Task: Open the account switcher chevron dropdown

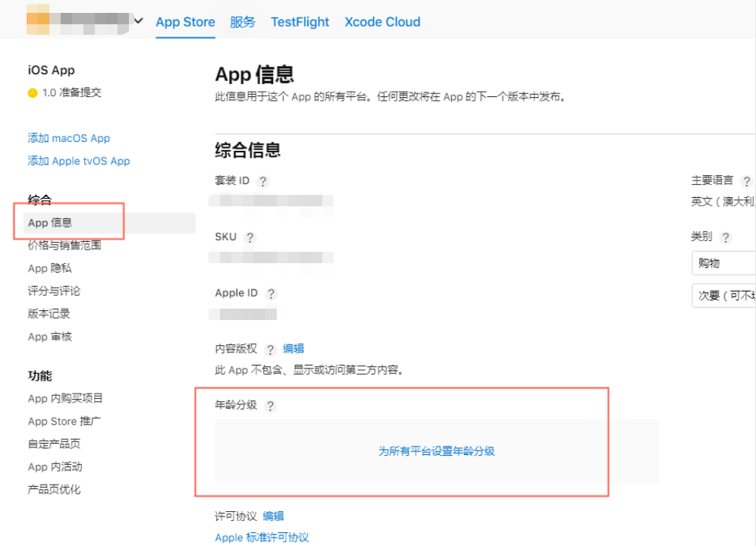Action: tap(138, 20)
